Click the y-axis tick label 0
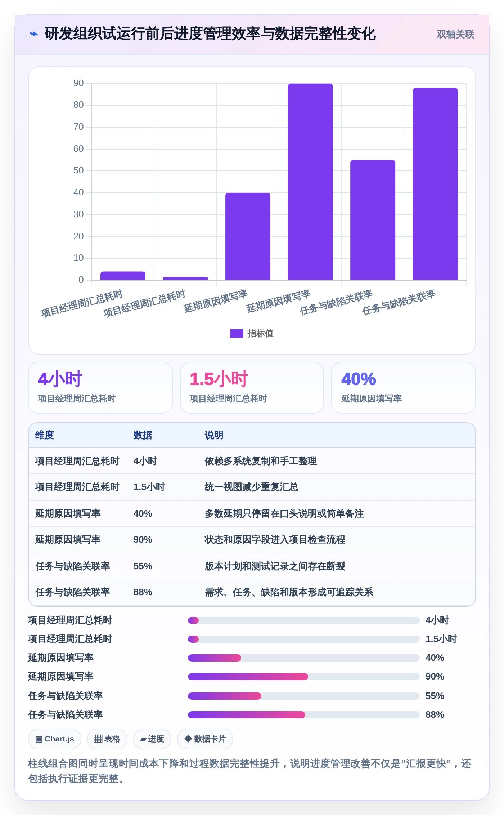The image size is (504, 815). click(x=81, y=280)
